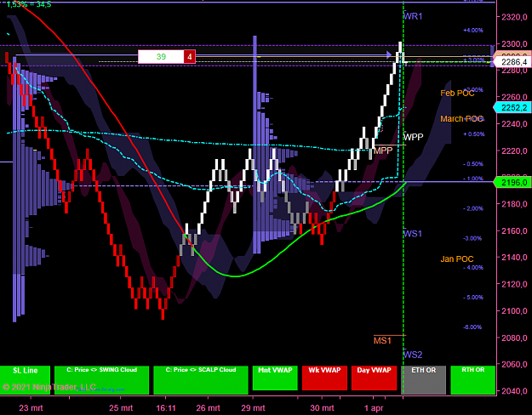Click the red 4 quantity box
532x415 pixels.
190,57
